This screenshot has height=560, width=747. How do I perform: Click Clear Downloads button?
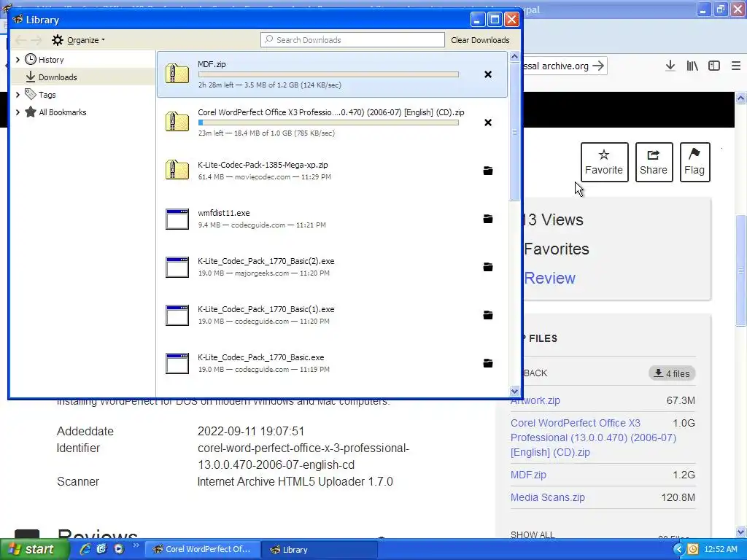pos(480,40)
